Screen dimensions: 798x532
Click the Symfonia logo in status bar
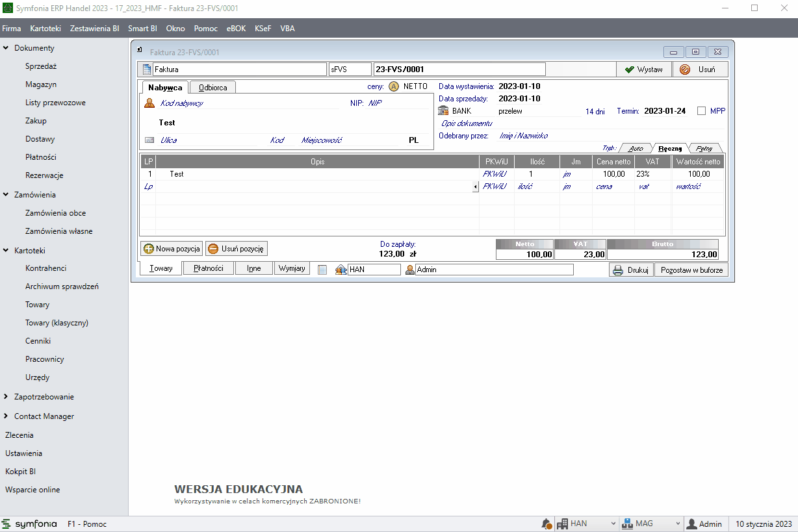[x=29, y=524]
